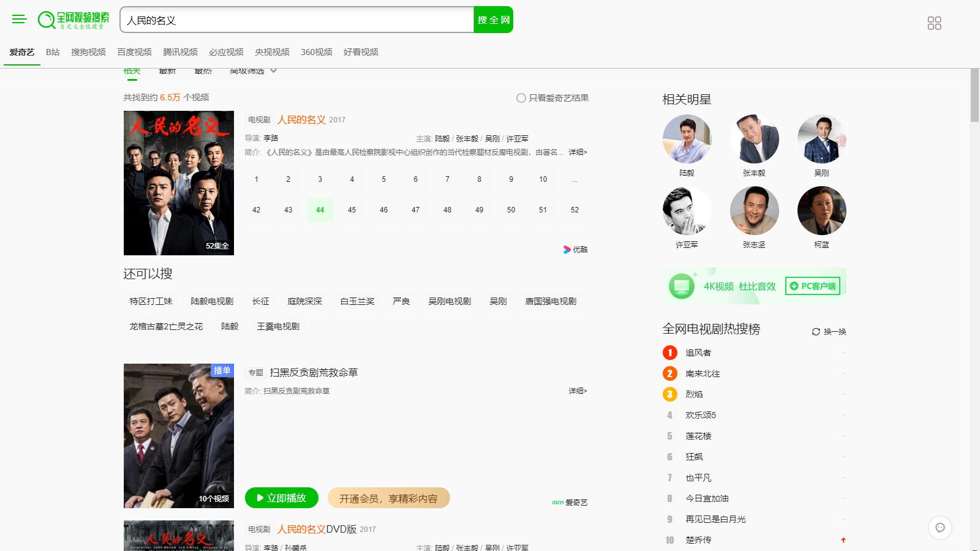Open the 扫黑反贪剧荒救命草 title link
This screenshot has width=980, height=551.
[314, 373]
